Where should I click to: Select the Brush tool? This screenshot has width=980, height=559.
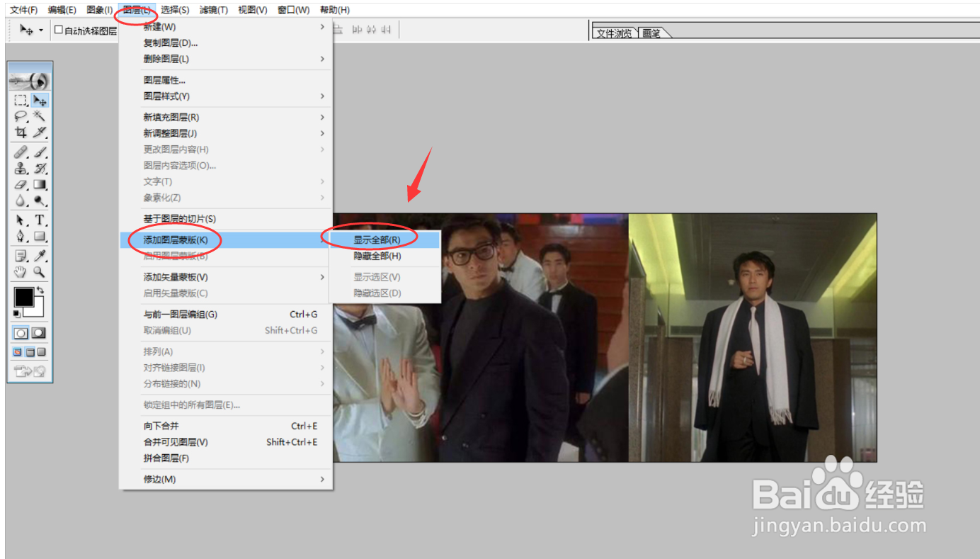coord(40,152)
